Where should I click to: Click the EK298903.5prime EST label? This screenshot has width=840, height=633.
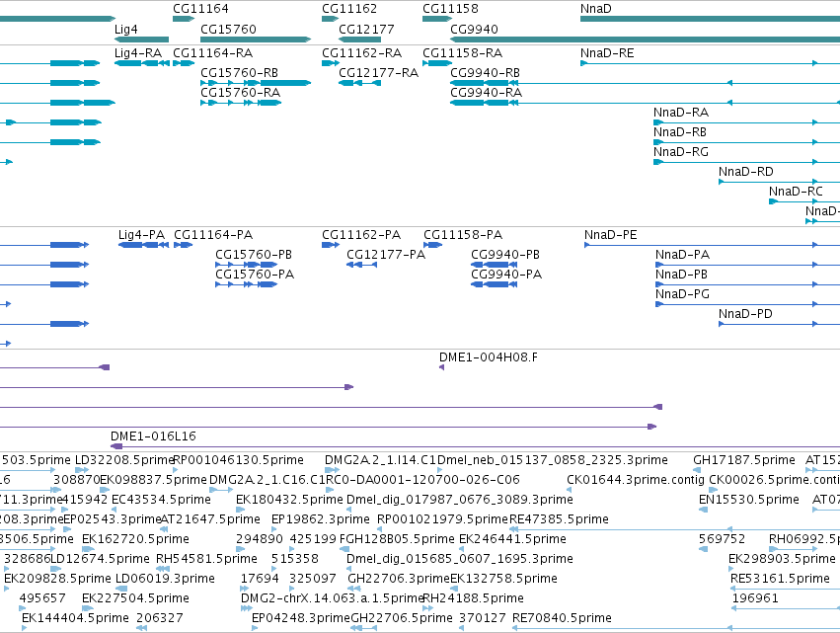pyautogui.click(x=782, y=559)
